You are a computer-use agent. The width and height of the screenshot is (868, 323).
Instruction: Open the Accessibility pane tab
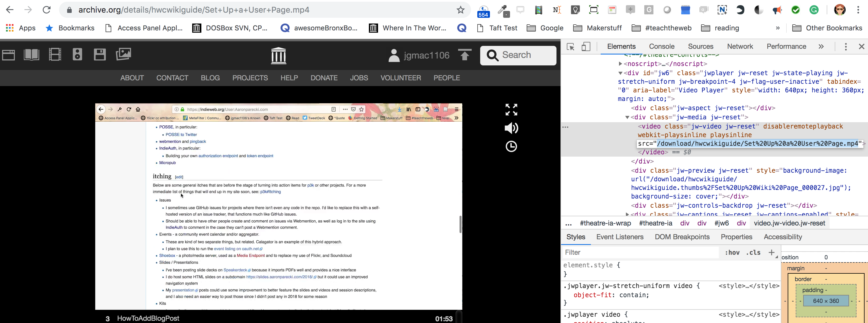pos(783,237)
